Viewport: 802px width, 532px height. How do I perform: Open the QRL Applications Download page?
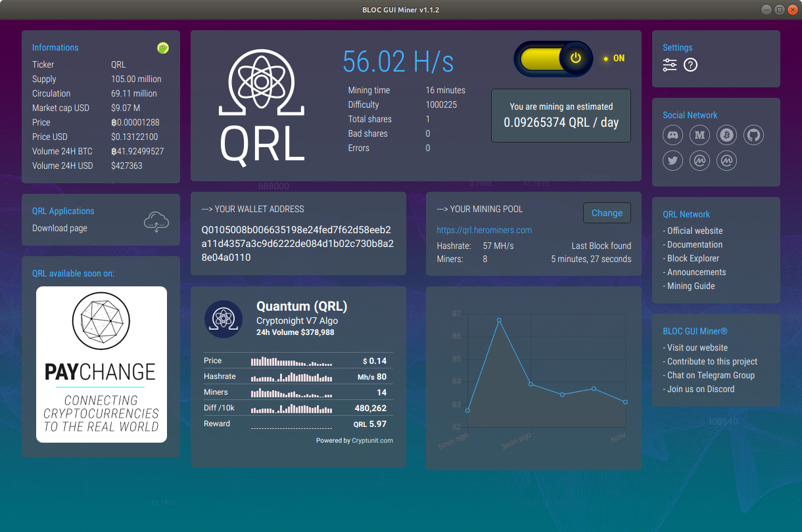(x=60, y=228)
